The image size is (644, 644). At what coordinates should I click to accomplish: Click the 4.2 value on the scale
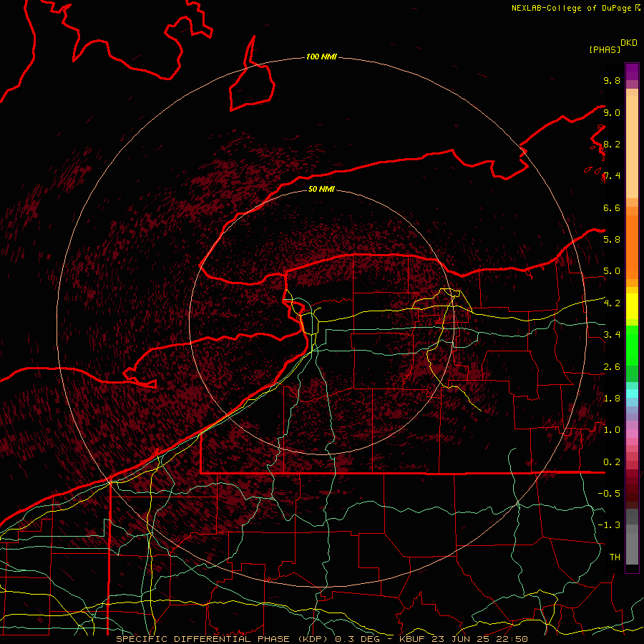[x=612, y=303]
